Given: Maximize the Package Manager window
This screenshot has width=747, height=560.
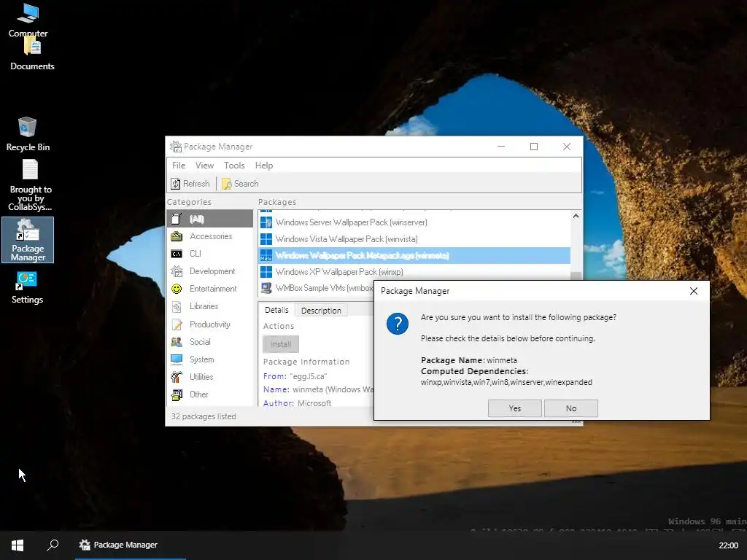Looking at the screenshot, I should point(533,147).
